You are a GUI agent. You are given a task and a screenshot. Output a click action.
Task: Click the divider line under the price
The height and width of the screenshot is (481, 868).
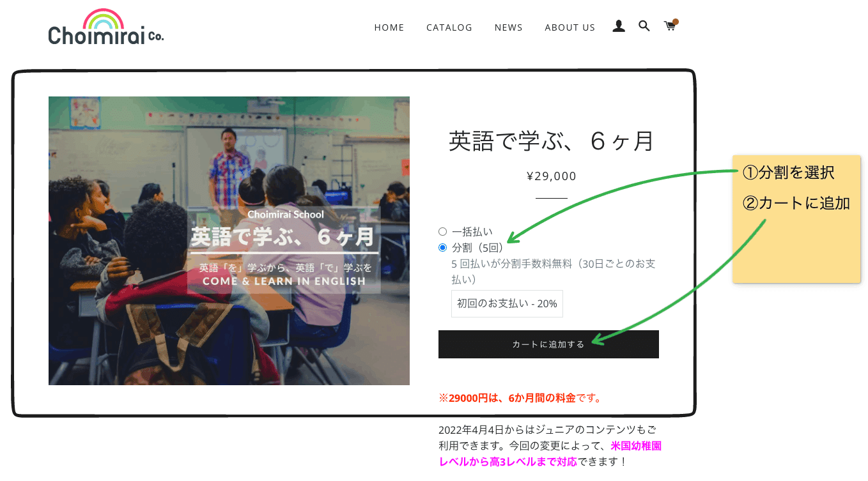click(x=550, y=199)
